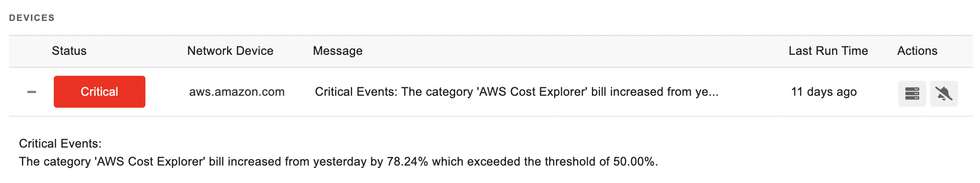Open device details via the server rack icon

(912, 94)
